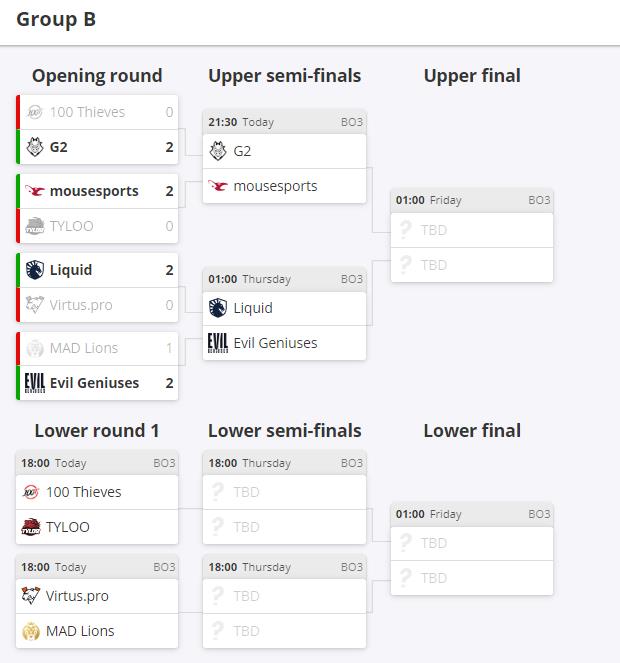Click the Liquid logo in the opening round

click(x=35, y=270)
